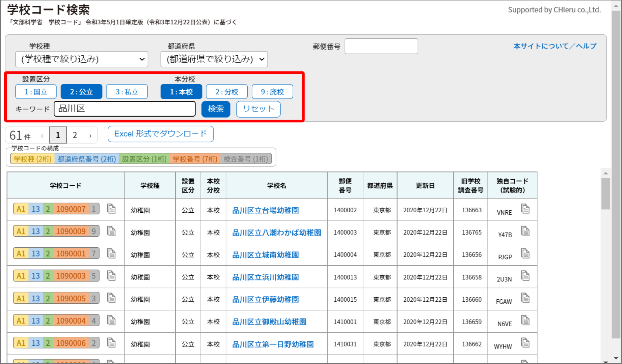Click school number 1090009 in code
622x364 pixels.
pos(71,231)
